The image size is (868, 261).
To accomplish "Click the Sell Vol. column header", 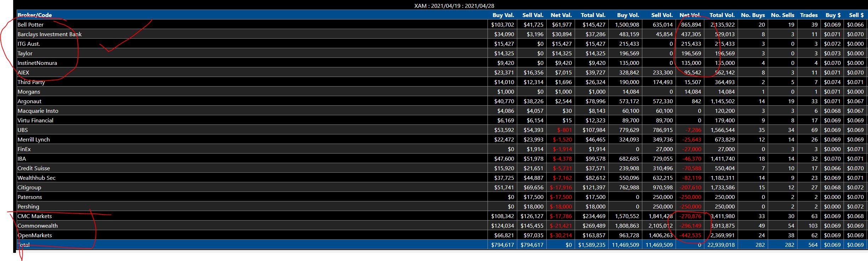I will (662, 15).
